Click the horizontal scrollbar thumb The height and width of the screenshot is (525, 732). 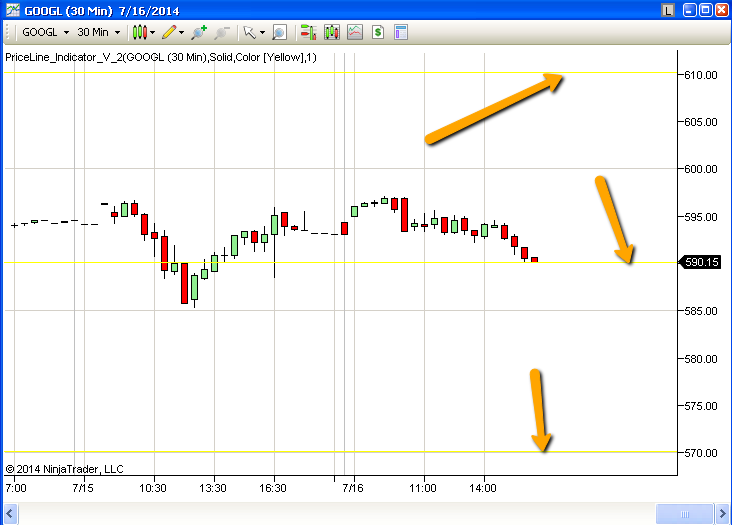684,514
